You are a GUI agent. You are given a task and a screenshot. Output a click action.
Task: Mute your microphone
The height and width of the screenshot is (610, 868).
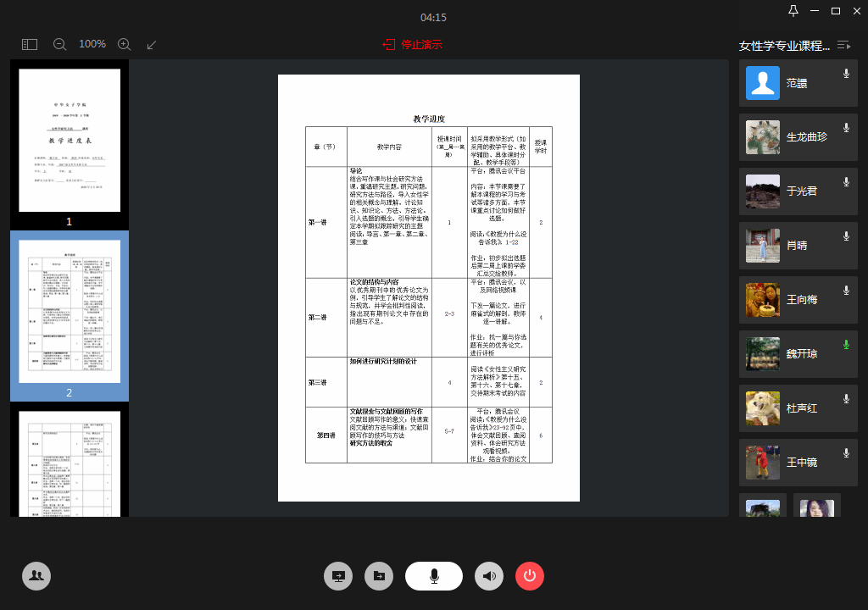coord(433,575)
